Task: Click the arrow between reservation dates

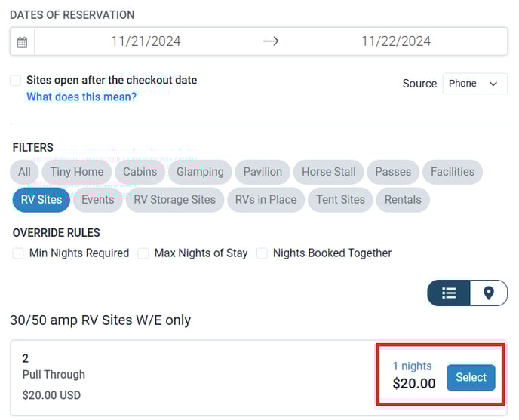Action: tap(271, 41)
